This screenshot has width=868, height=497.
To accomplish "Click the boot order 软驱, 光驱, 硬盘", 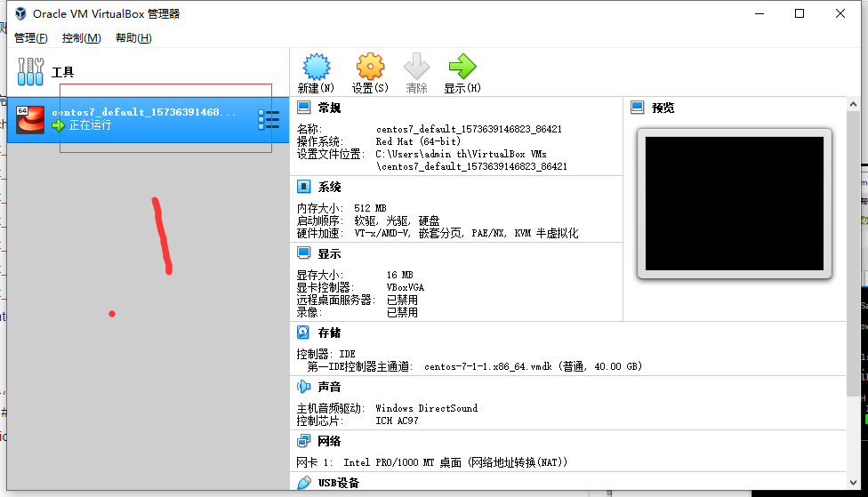I will 397,220.
